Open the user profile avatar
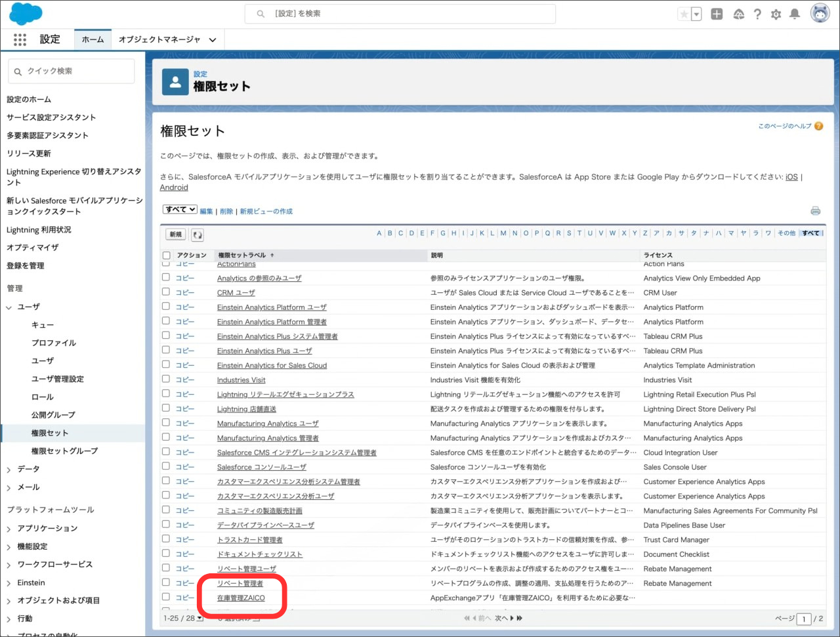 [x=820, y=13]
